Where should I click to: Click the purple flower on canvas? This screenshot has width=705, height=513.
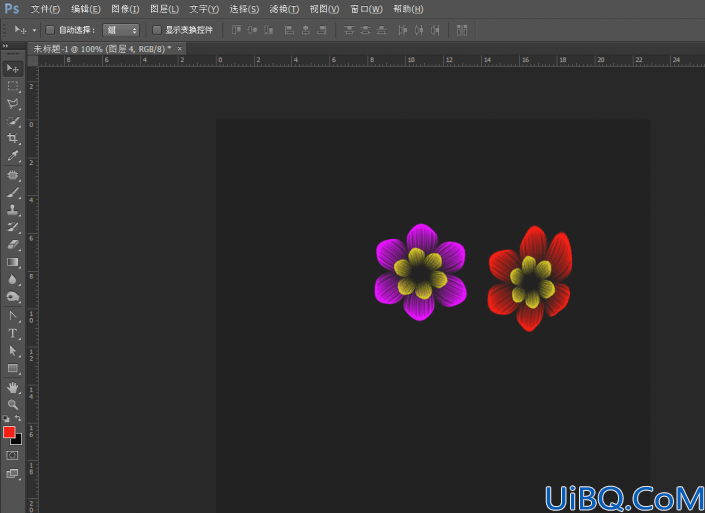click(420, 272)
